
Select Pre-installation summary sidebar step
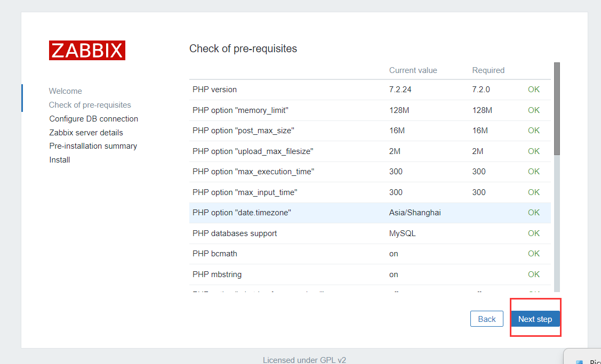click(x=93, y=146)
